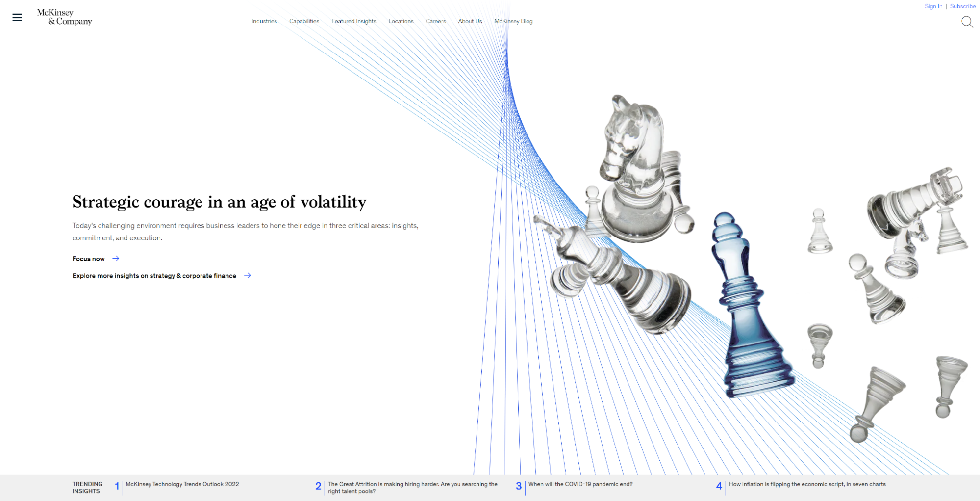Open the hamburger menu
This screenshot has width=980, height=501.
click(x=17, y=18)
